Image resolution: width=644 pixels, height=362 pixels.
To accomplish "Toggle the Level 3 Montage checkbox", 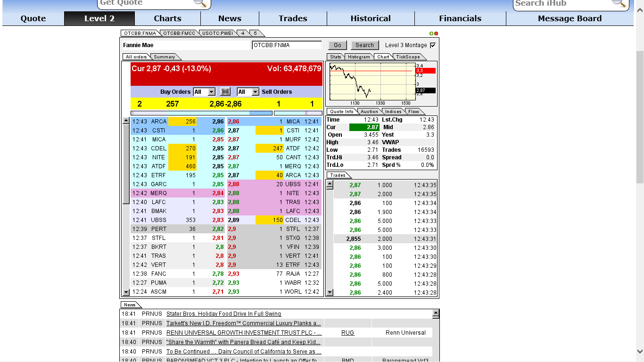I will (x=432, y=45).
